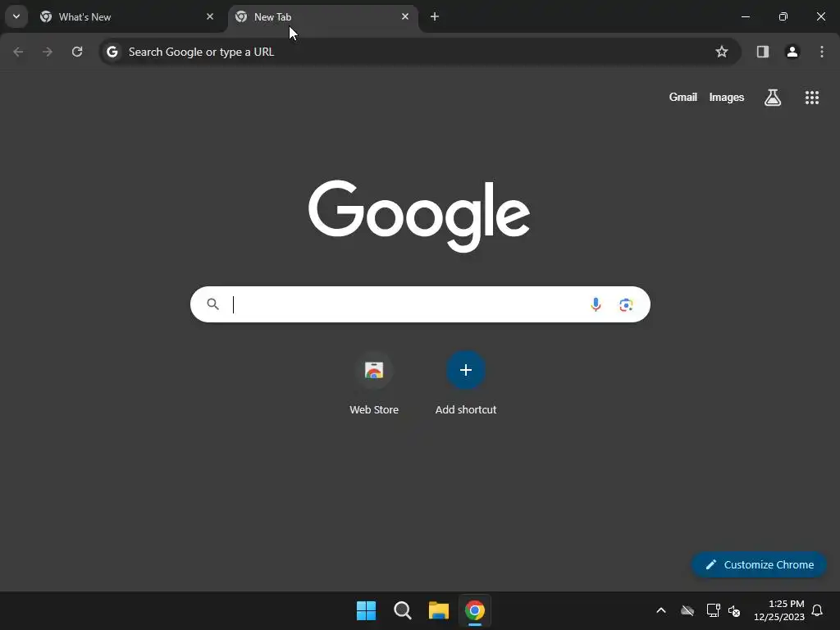Focus the Search Google or type a URL bar

click(x=420, y=52)
